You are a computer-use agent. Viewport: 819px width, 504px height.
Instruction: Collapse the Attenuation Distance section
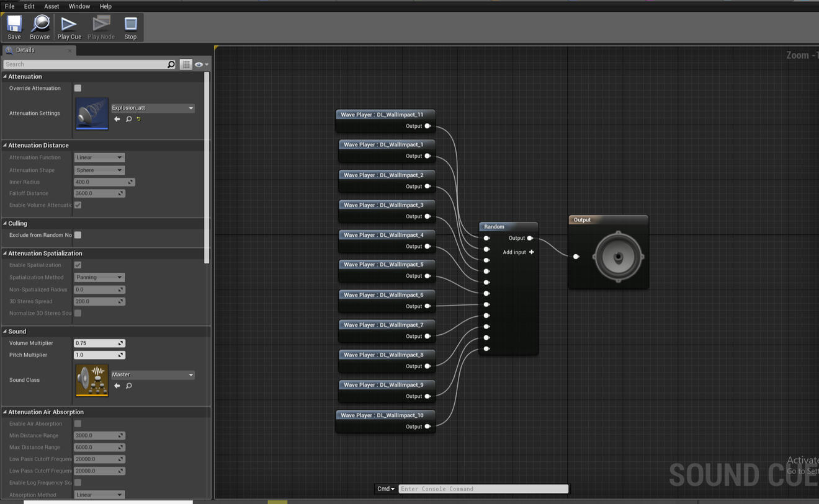[5, 145]
